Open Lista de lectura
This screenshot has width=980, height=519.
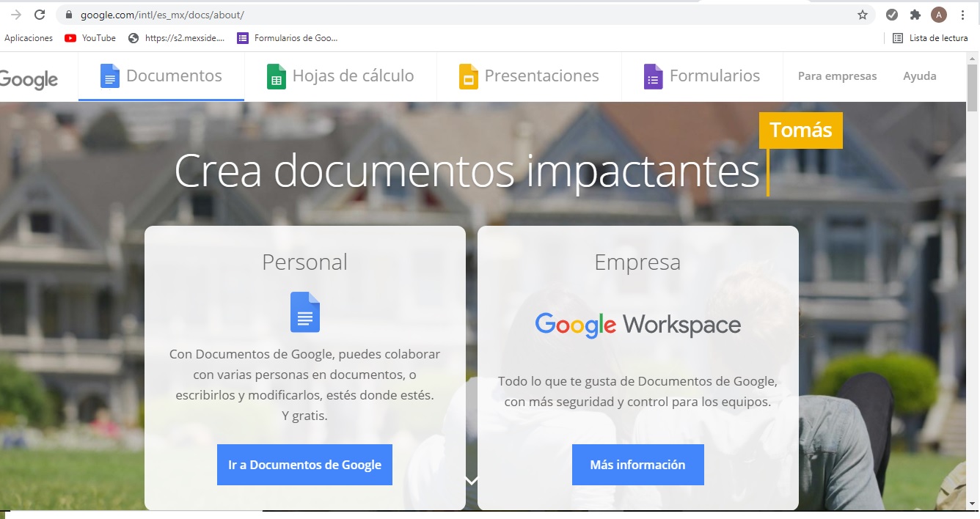[x=930, y=38]
